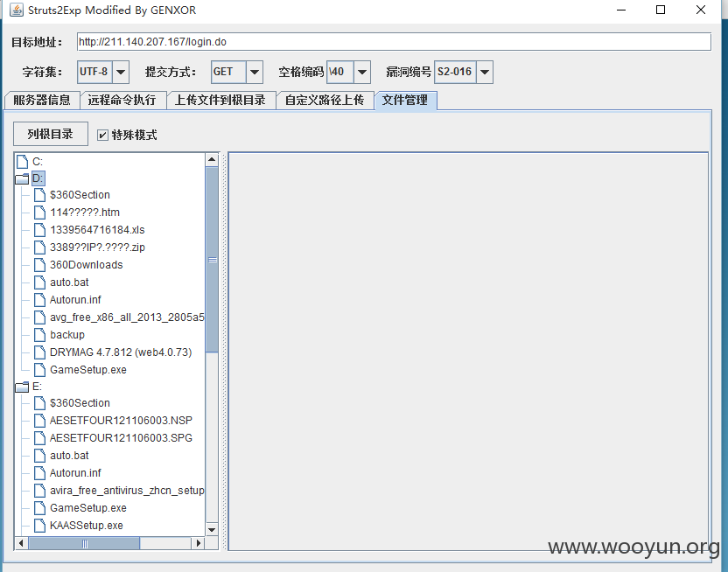The image size is (728, 572).
Task: Select GameSetup.exe under D: drive
Action: pyautogui.click(x=88, y=370)
